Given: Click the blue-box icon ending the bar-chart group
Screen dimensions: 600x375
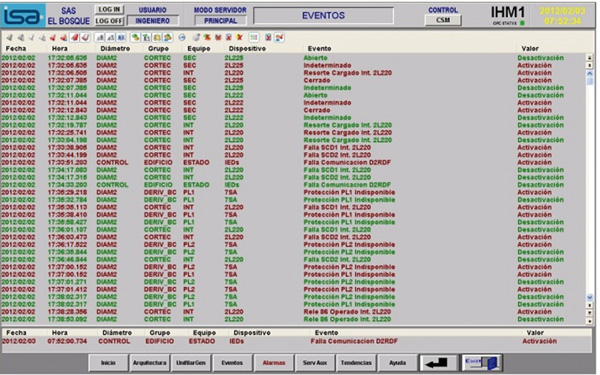Looking at the screenshot, I should click(x=121, y=38).
